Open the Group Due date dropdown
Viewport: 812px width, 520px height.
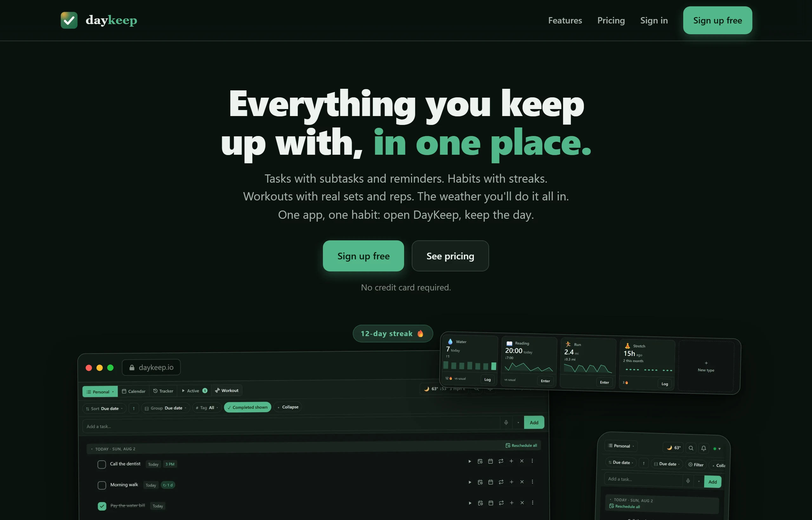click(166, 408)
